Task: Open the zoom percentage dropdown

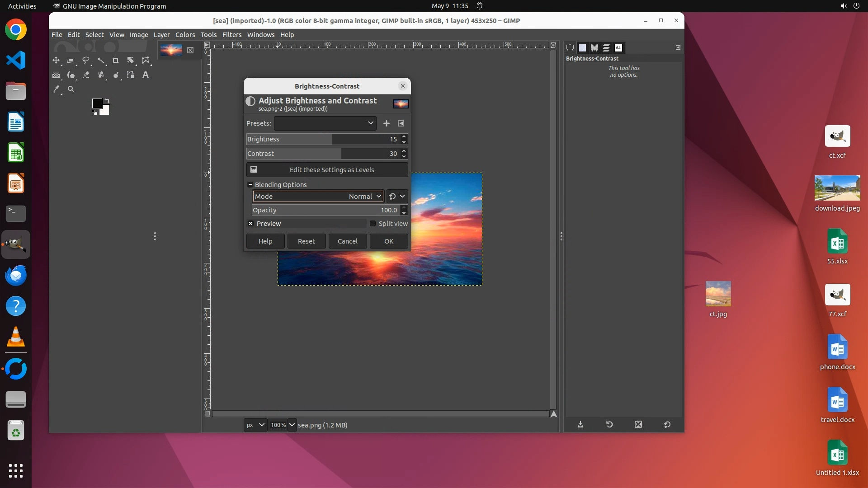Action: pyautogui.click(x=292, y=425)
